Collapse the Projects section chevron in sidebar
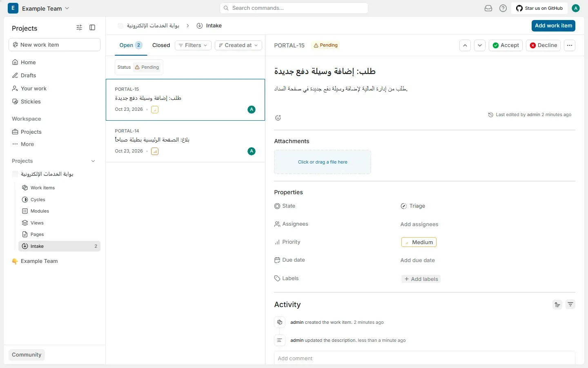Viewport: 588px width, 368px height. coord(93,161)
